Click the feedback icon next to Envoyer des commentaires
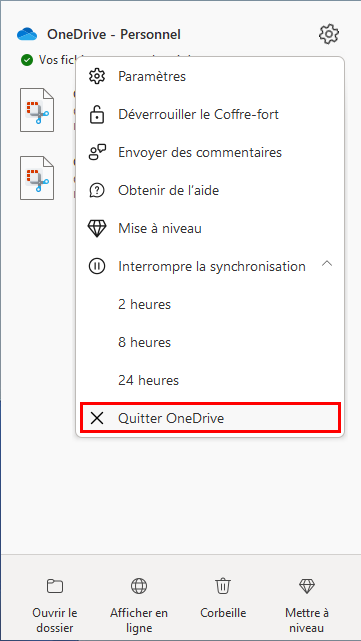 [x=97, y=152]
